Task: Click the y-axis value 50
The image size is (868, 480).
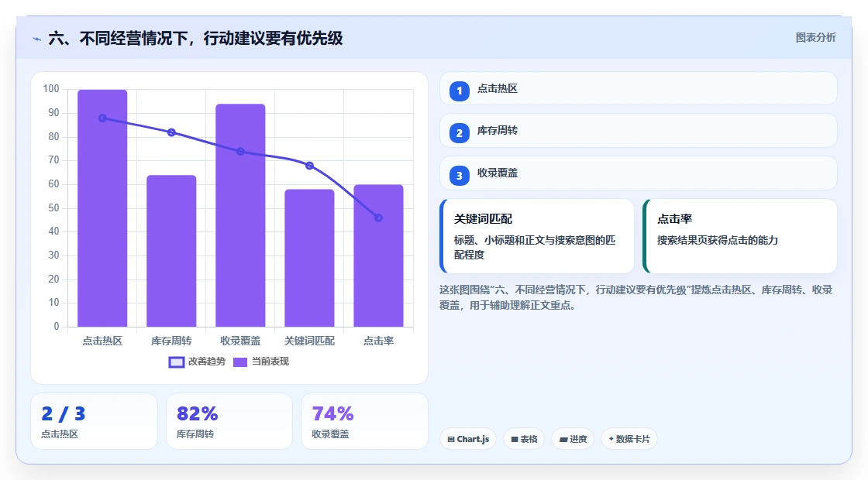Action: tap(53, 208)
